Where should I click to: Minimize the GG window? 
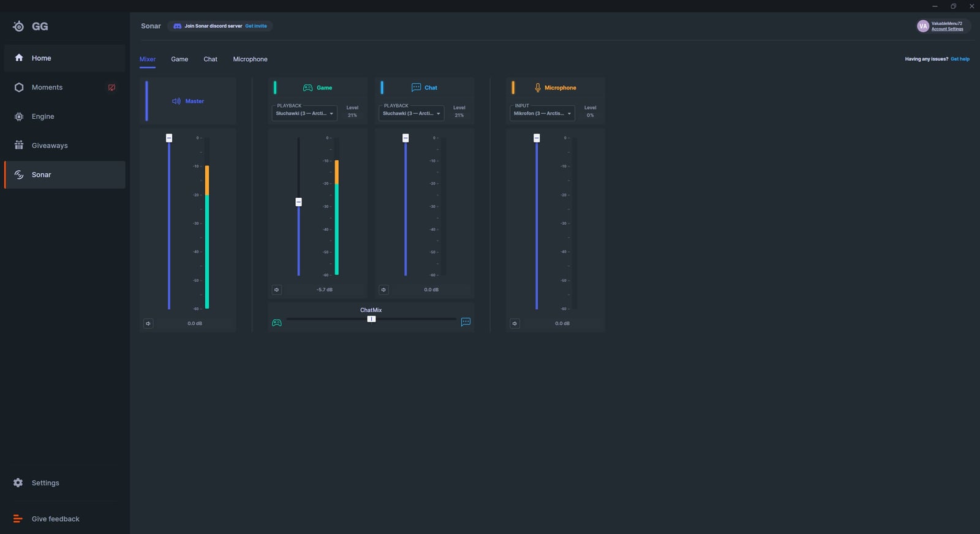935,6
